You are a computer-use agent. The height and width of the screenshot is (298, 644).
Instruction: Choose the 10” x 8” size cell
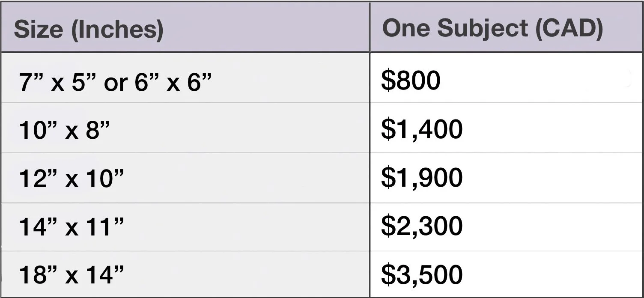point(185,128)
